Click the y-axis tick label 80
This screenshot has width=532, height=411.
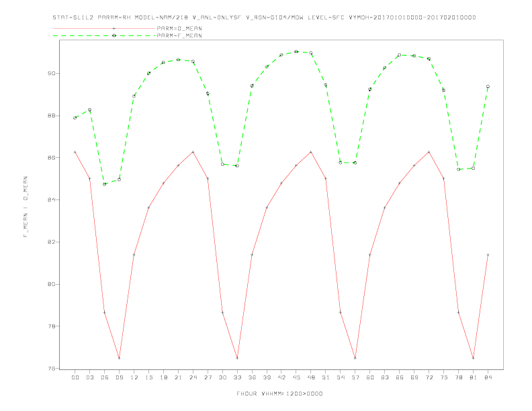pos(52,284)
